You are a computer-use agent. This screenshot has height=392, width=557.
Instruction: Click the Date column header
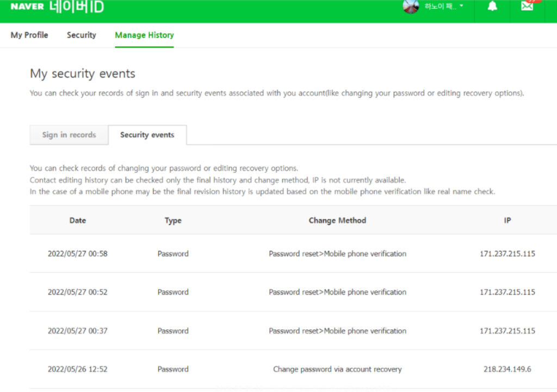pos(78,221)
